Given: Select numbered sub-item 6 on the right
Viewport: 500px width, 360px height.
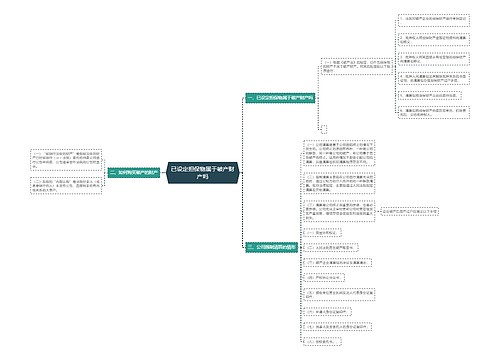Looking at the screenshot, I should click(434, 112).
